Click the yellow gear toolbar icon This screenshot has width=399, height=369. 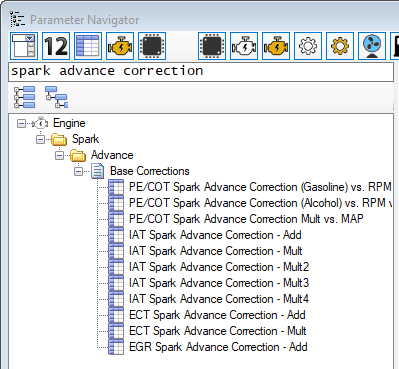[340, 46]
